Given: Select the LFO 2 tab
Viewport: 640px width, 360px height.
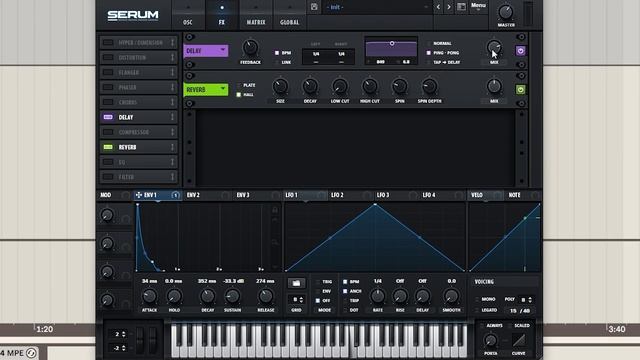Looking at the screenshot, I should (351, 195).
